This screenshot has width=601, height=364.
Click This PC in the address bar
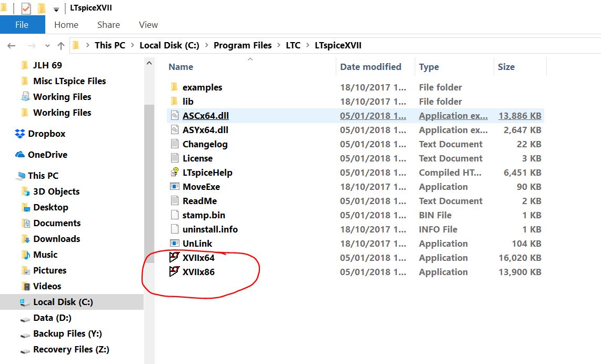[110, 45]
